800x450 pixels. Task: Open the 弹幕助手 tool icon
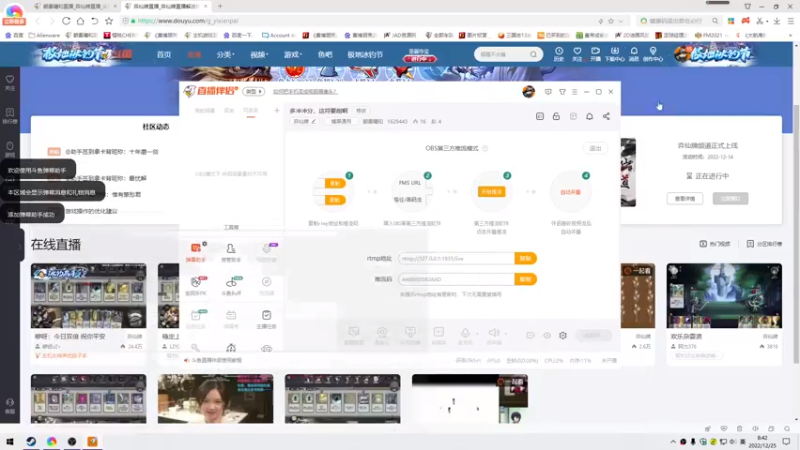(195, 252)
